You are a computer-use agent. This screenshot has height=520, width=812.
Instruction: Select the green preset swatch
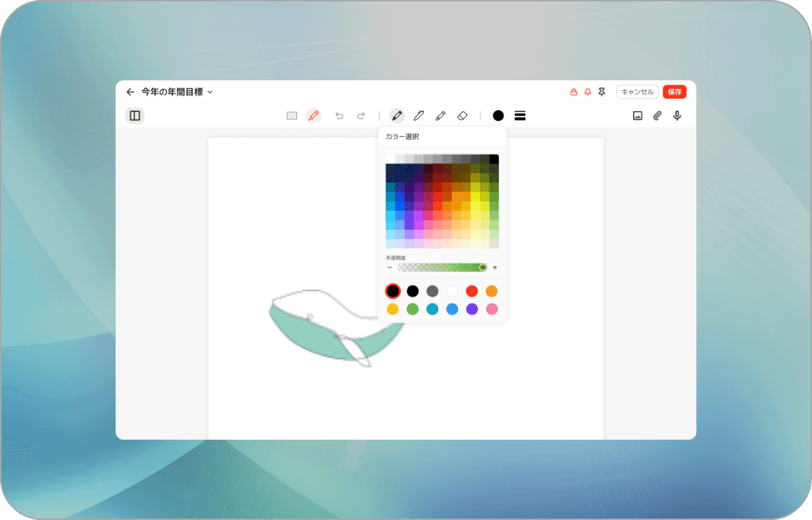click(413, 309)
